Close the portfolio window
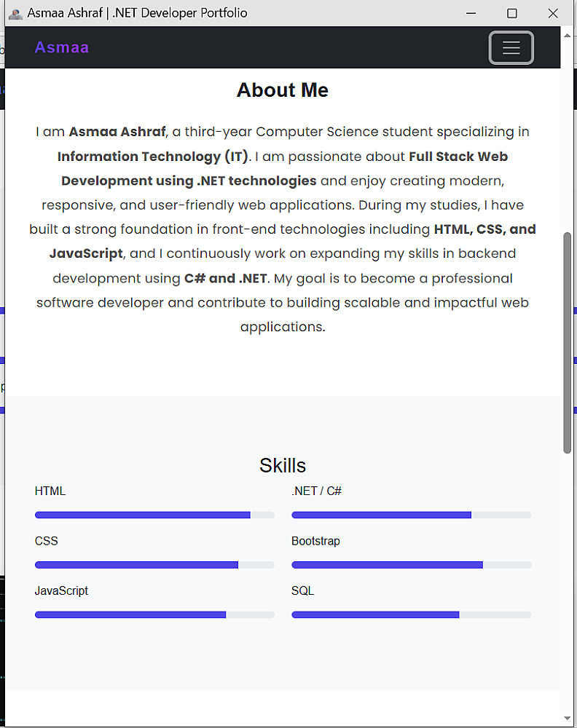 click(553, 13)
